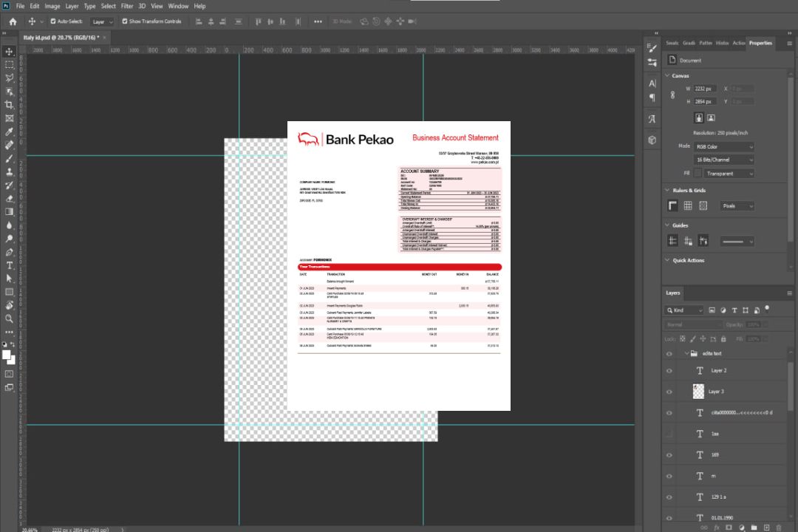This screenshot has width=798, height=532.
Task: Toggle rulers in Rulers & Grids
Action: [673, 205]
